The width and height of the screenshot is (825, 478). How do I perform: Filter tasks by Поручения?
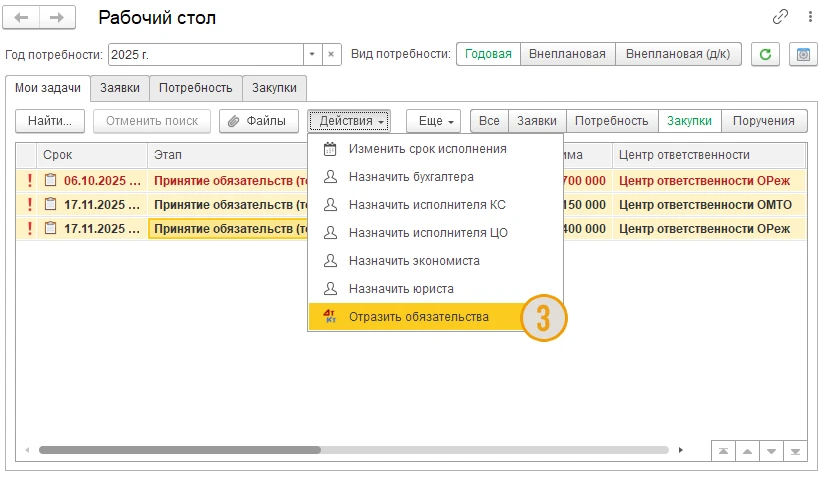click(763, 121)
